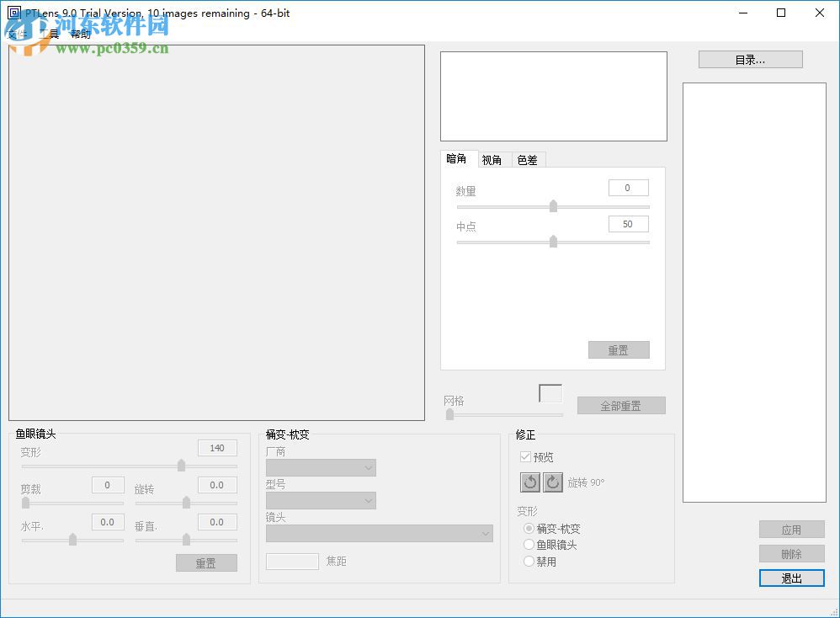
Task: Select 禁用 to disable correction
Action: pos(529,562)
